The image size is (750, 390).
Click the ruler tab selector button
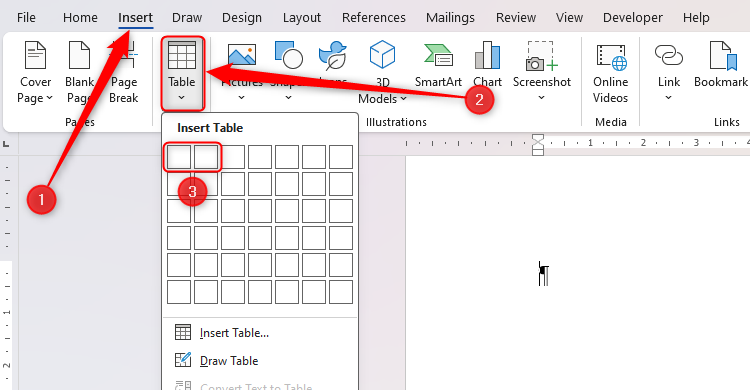coord(6,144)
